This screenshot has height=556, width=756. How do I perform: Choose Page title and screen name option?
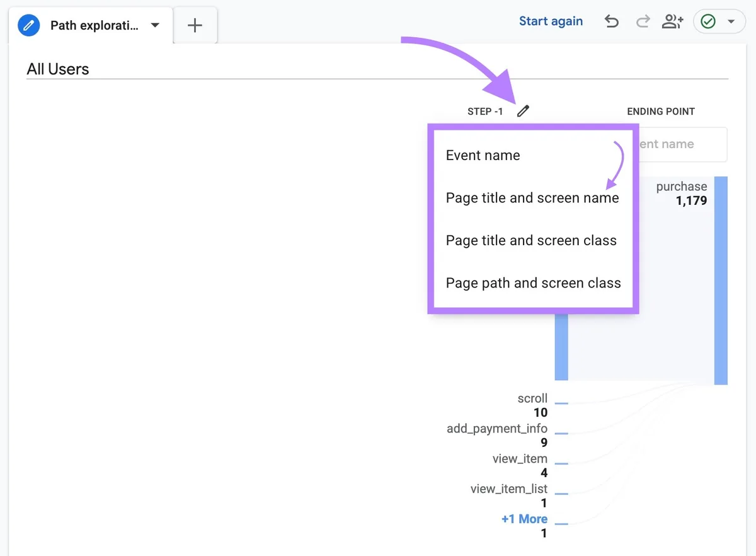coord(532,198)
